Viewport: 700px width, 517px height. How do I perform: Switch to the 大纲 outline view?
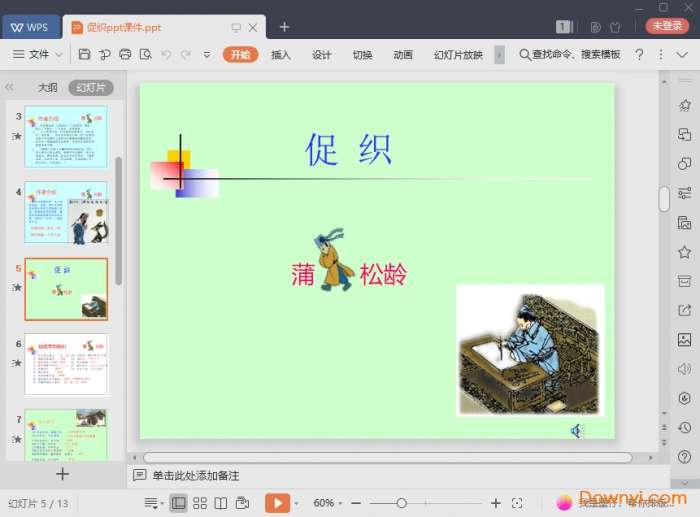[47, 87]
